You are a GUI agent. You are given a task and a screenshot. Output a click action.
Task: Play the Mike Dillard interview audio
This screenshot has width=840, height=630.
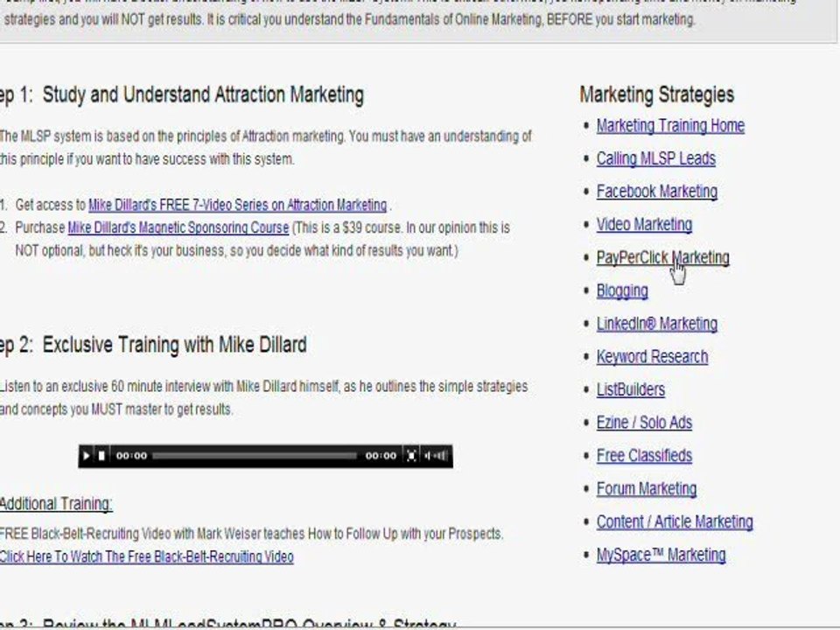click(86, 456)
